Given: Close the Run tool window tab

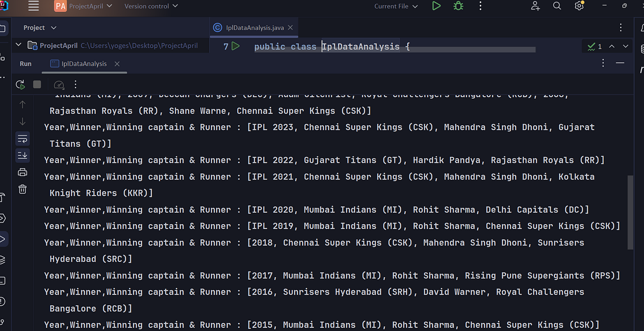Looking at the screenshot, I should tap(117, 63).
